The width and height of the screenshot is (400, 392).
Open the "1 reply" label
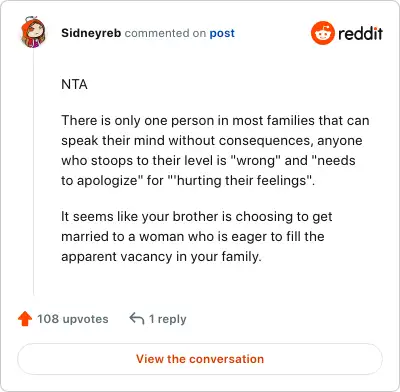point(168,319)
